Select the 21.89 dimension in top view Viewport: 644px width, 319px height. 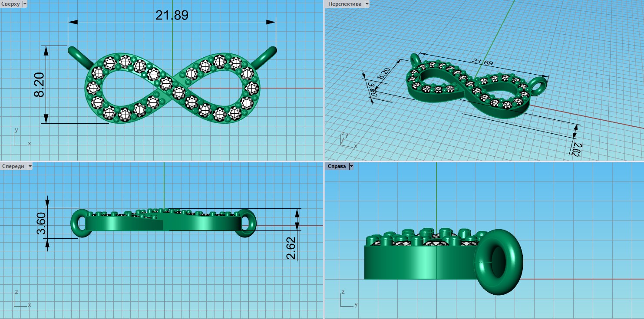(x=172, y=15)
